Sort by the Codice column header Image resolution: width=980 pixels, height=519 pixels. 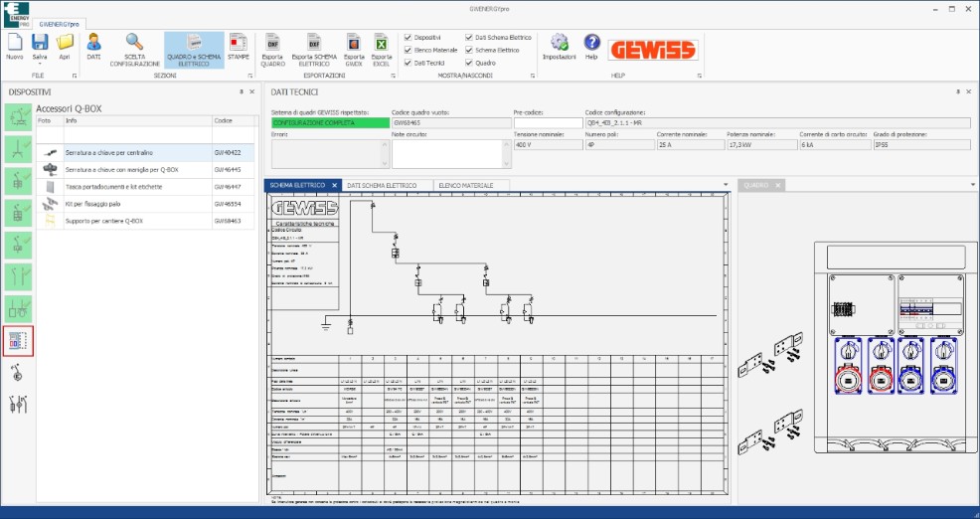coord(234,120)
